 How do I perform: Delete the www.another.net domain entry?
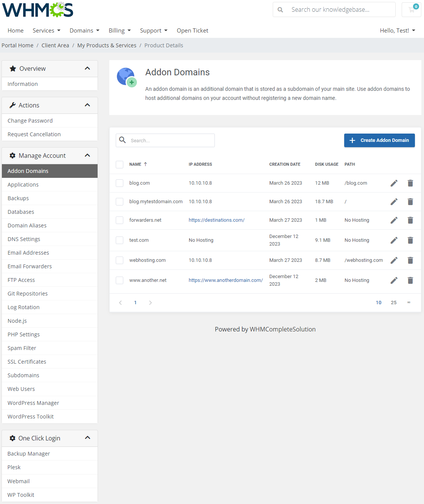pos(410,280)
